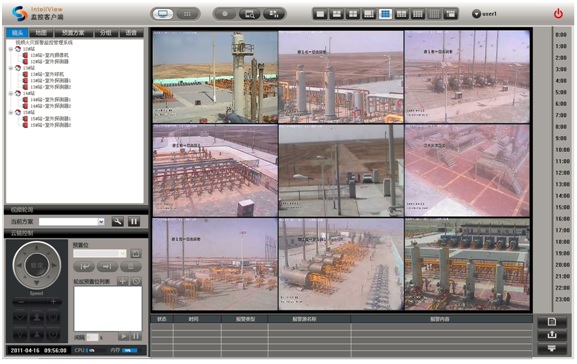Click the plus icon above preset tour list
This screenshot has width=577, height=364.
click(x=123, y=281)
